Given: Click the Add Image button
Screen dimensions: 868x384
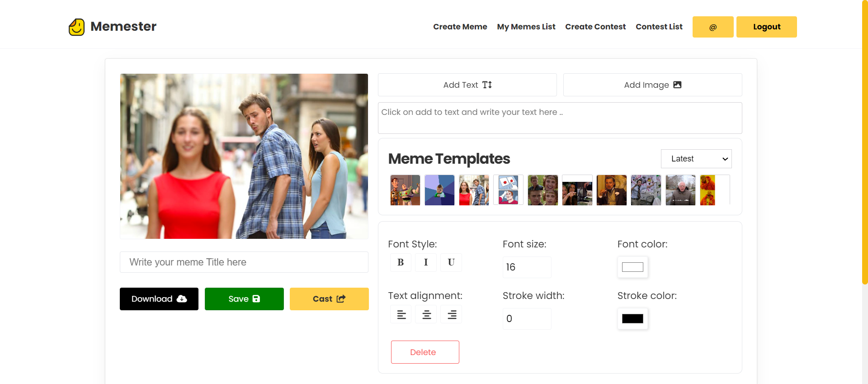Looking at the screenshot, I should [652, 85].
